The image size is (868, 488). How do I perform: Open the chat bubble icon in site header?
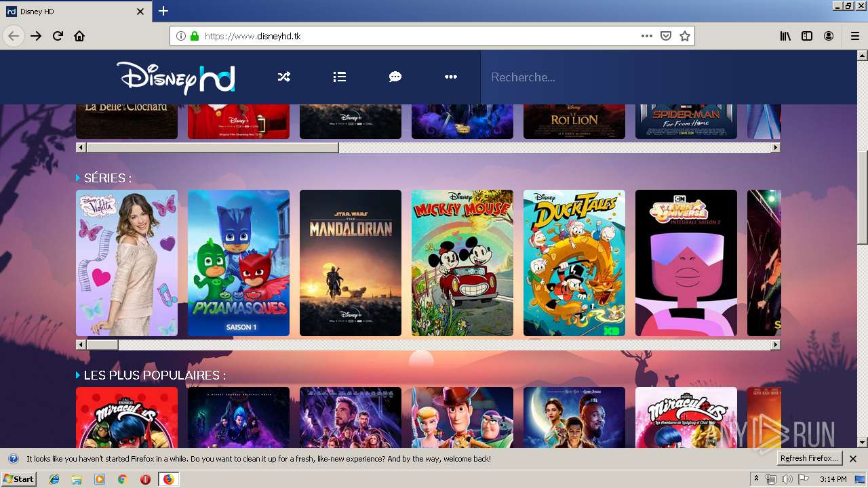coord(395,77)
